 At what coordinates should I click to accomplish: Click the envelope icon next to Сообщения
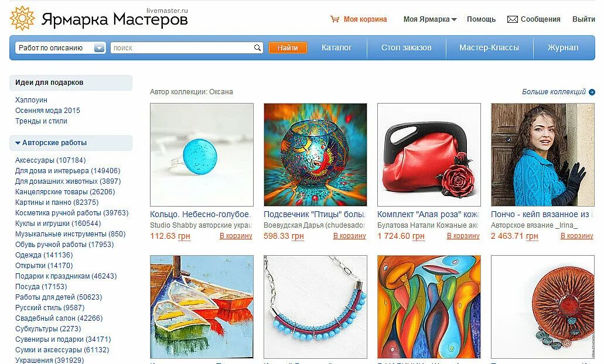tap(513, 19)
